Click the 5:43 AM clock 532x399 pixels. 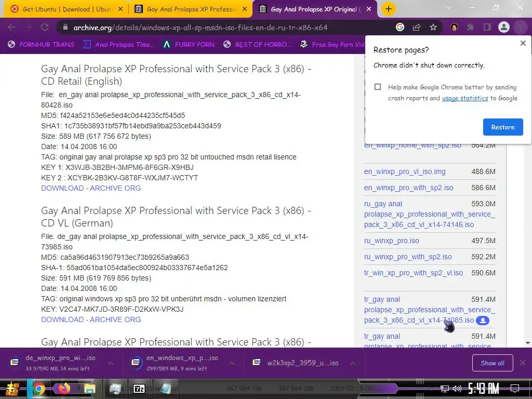click(484, 389)
